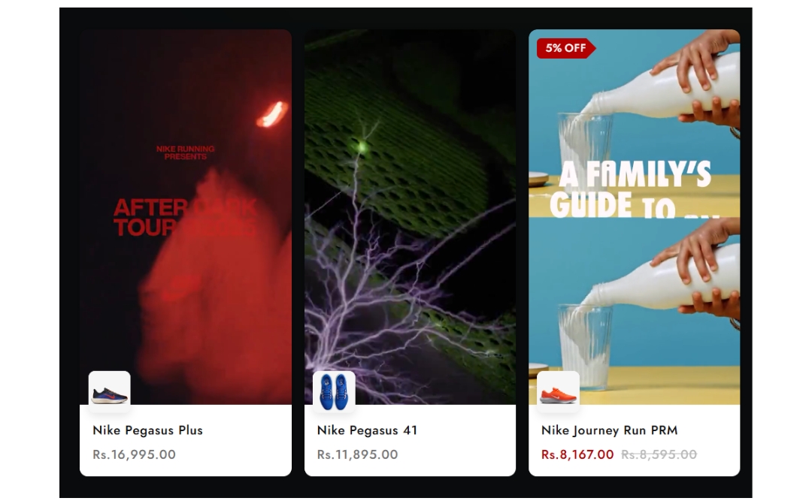Click the green spark on the mesh shoe

[362, 148]
